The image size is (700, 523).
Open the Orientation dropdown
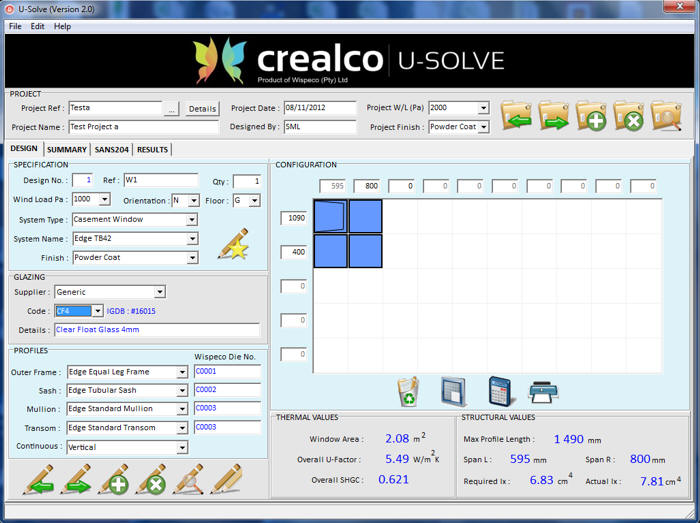pyautogui.click(x=193, y=201)
